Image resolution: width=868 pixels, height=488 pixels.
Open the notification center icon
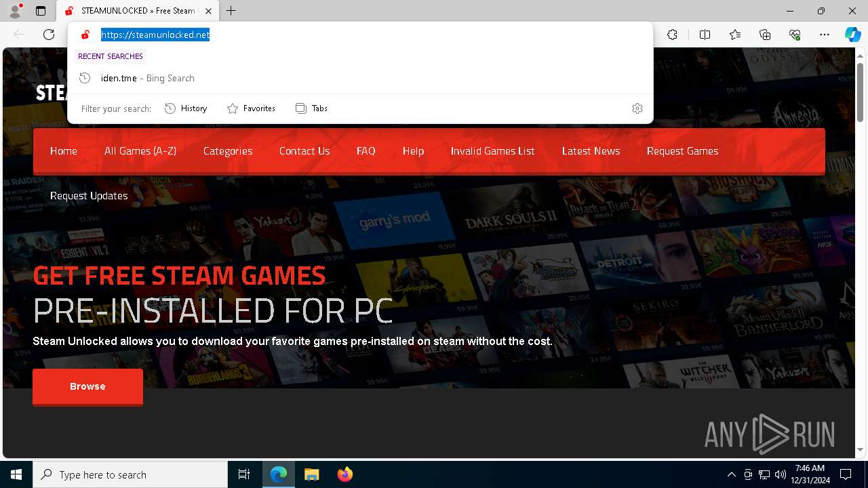click(846, 474)
